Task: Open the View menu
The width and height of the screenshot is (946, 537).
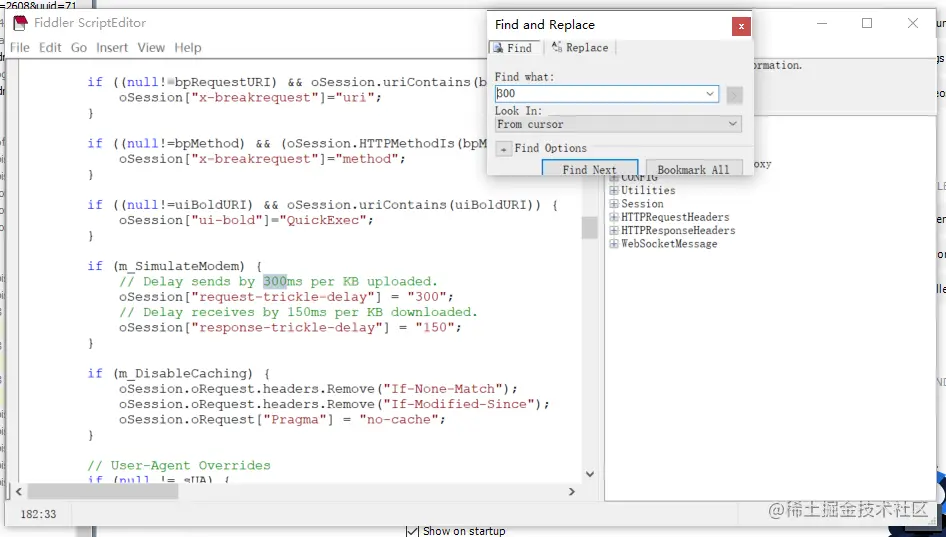Action: pyautogui.click(x=151, y=48)
